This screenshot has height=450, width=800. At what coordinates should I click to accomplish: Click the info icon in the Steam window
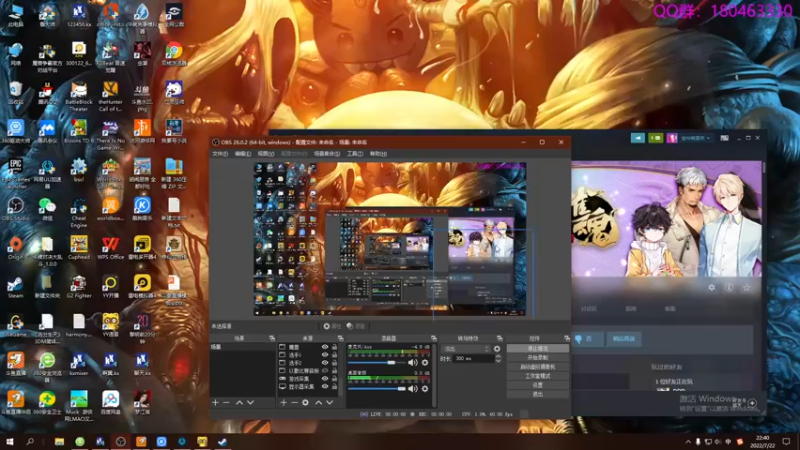[x=729, y=288]
